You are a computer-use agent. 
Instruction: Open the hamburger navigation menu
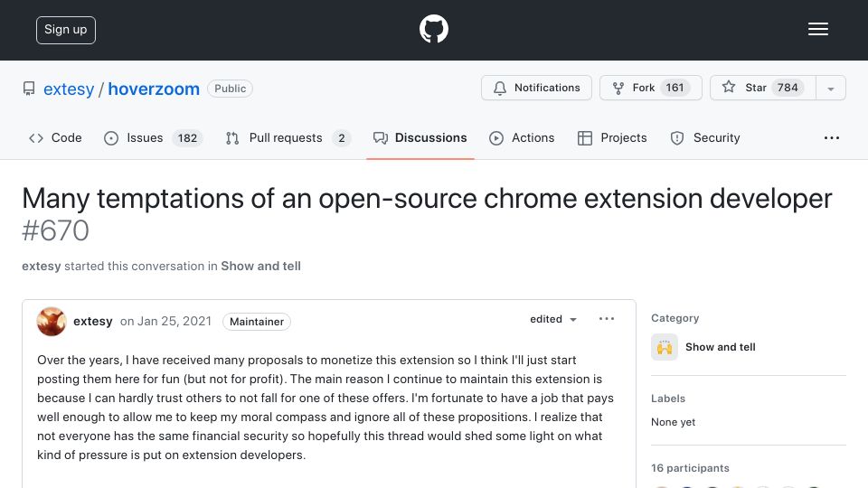click(817, 29)
